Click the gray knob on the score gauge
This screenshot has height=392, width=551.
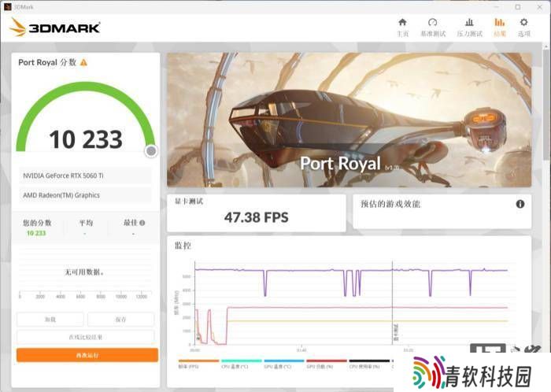click(151, 151)
